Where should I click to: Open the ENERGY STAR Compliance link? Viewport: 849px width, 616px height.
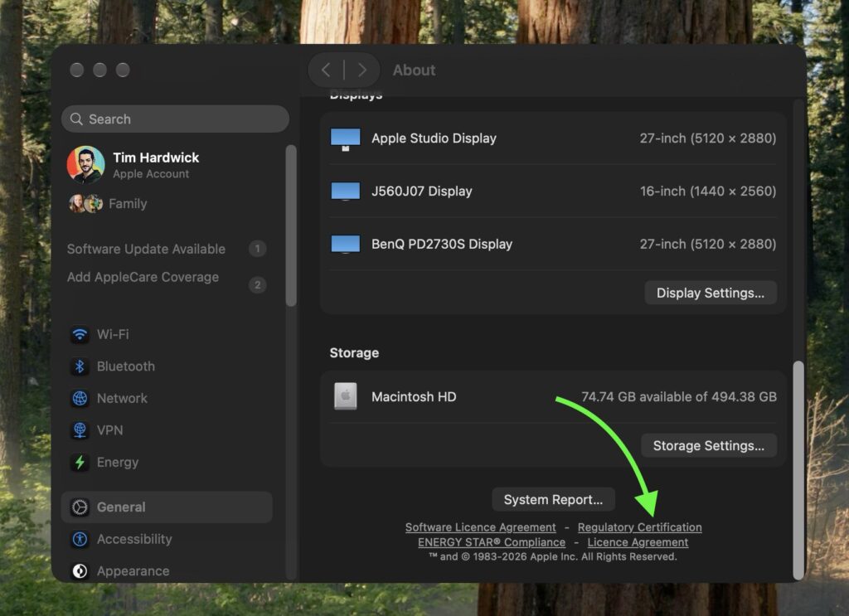pyautogui.click(x=492, y=542)
